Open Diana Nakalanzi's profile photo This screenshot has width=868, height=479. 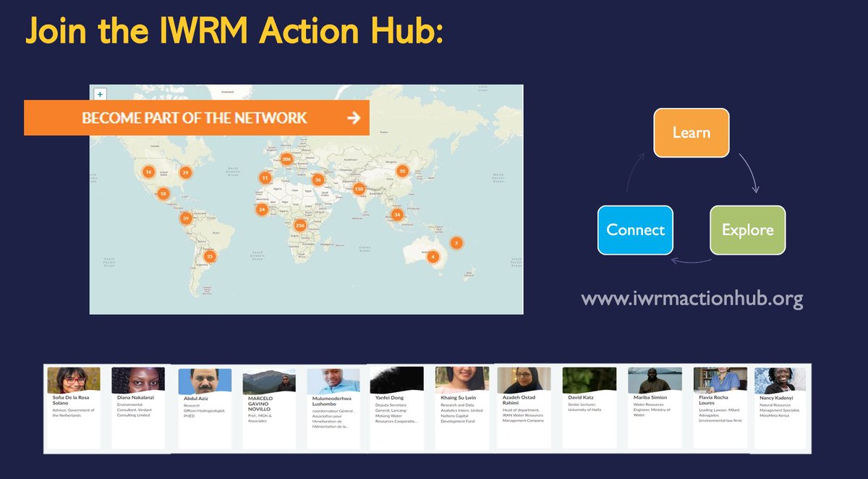click(x=138, y=380)
